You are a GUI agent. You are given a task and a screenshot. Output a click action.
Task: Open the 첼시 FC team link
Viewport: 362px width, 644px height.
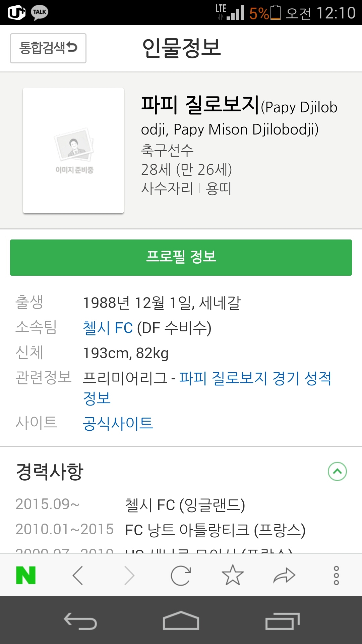tap(108, 328)
